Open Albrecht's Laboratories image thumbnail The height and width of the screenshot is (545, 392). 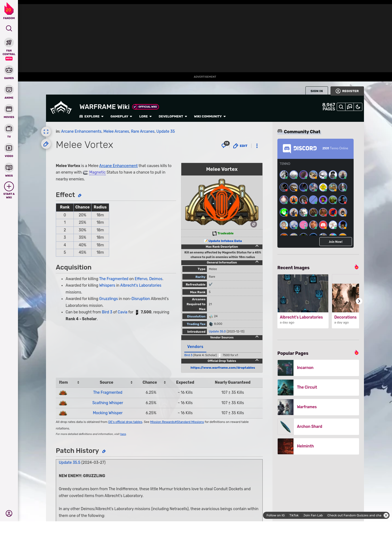coord(303,293)
